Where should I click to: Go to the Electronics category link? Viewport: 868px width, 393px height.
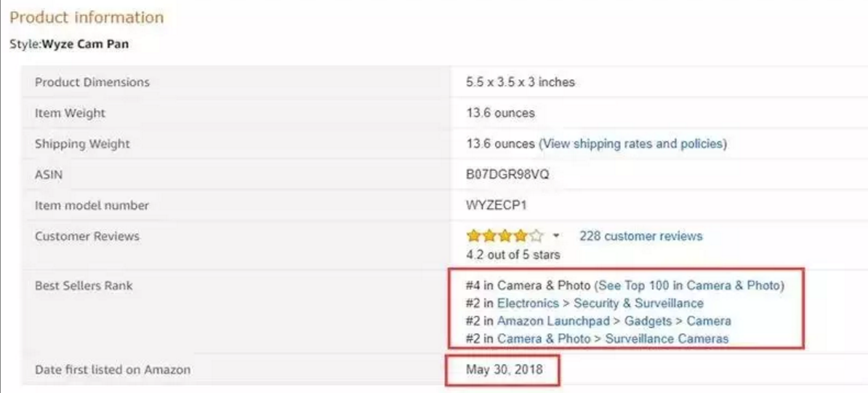[528, 303]
